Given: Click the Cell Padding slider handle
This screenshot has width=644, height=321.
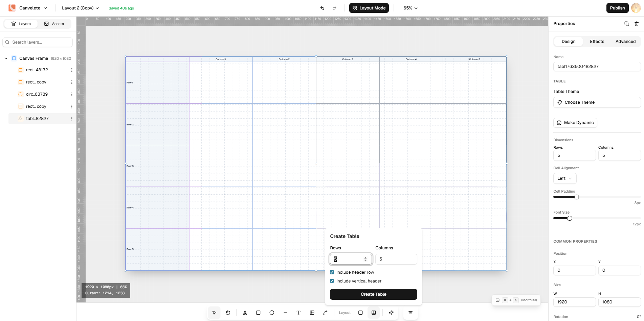Looking at the screenshot, I should tap(576, 197).
